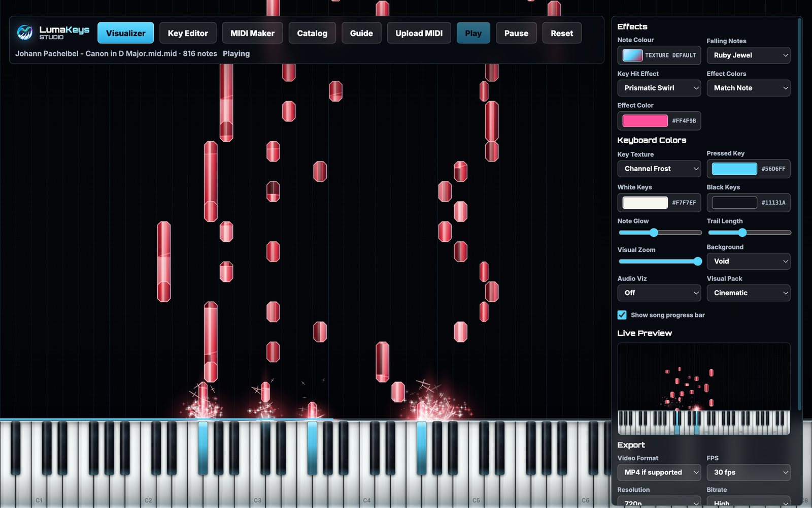Click the Note Colour texture swatch
812x508 pixels.
click(632, 55)
